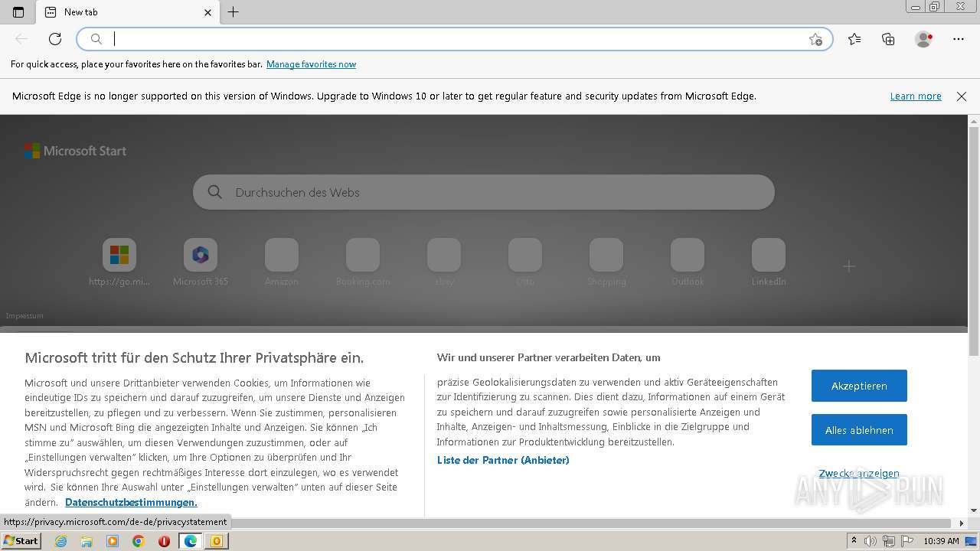980x551 pixels.
Task: Click the scroll down arrow
Action: pos(974,510)
